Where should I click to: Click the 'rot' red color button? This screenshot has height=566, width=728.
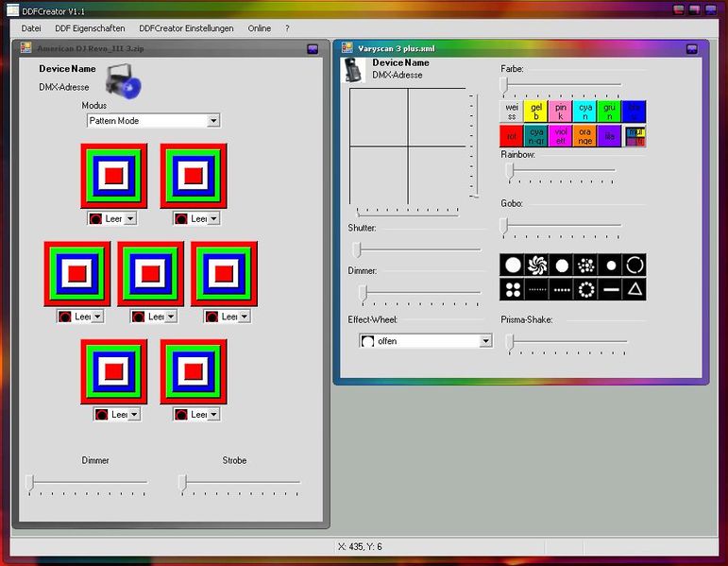(x=512, y=136)
